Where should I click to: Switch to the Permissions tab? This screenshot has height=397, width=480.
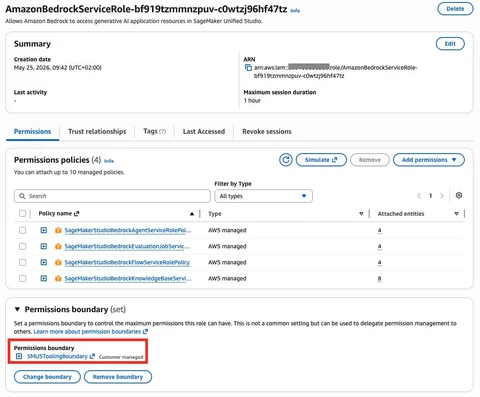pos(32,131)
